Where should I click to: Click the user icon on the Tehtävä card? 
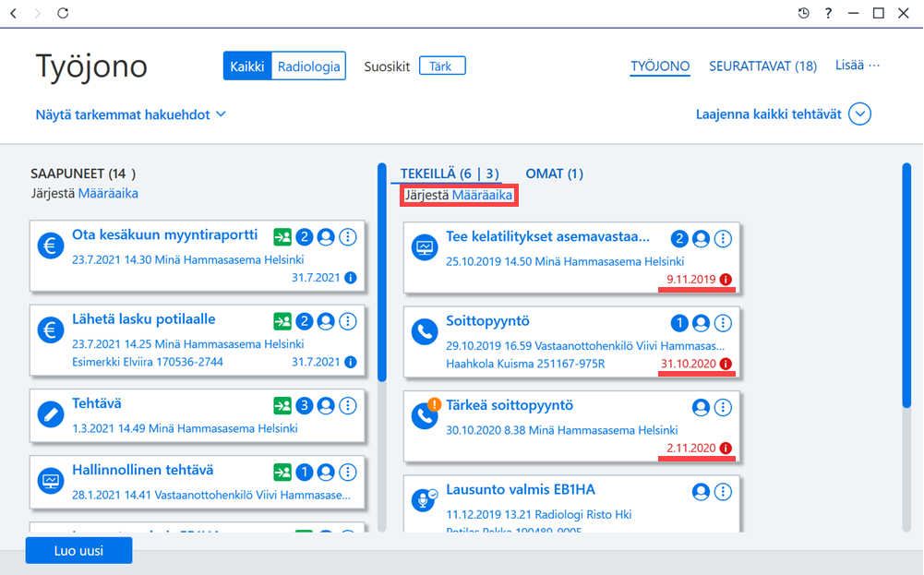click(x=325, y=405)
